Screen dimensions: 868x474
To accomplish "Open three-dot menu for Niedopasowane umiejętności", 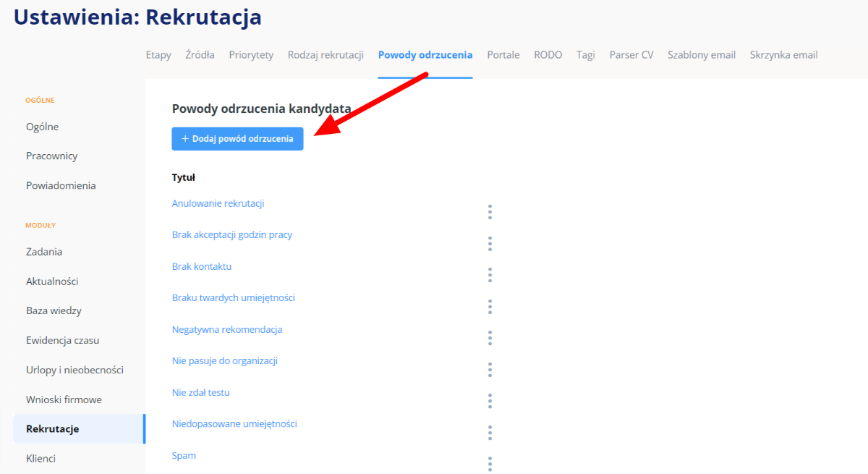I will [x=490, y=433].
